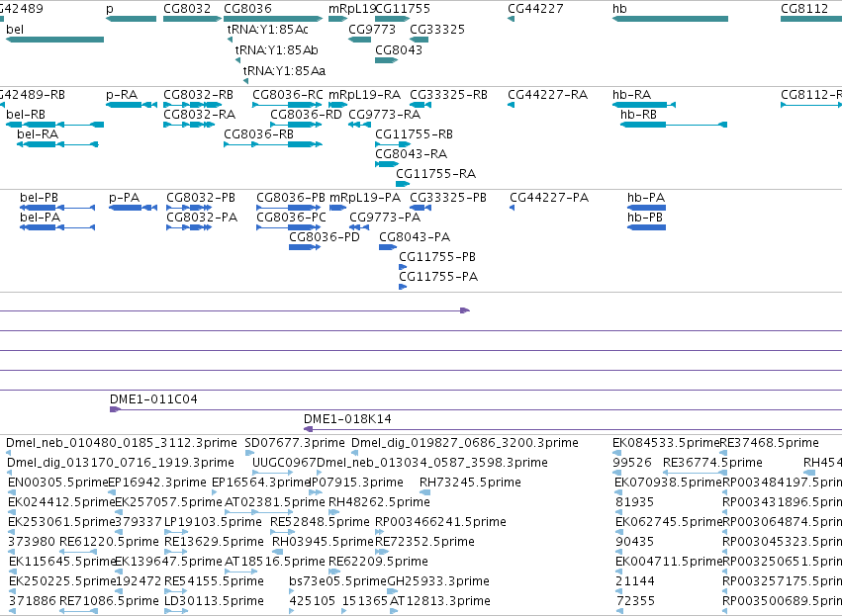
Task: Select the 'CG33325' gene label
Action: click(437, 29)
